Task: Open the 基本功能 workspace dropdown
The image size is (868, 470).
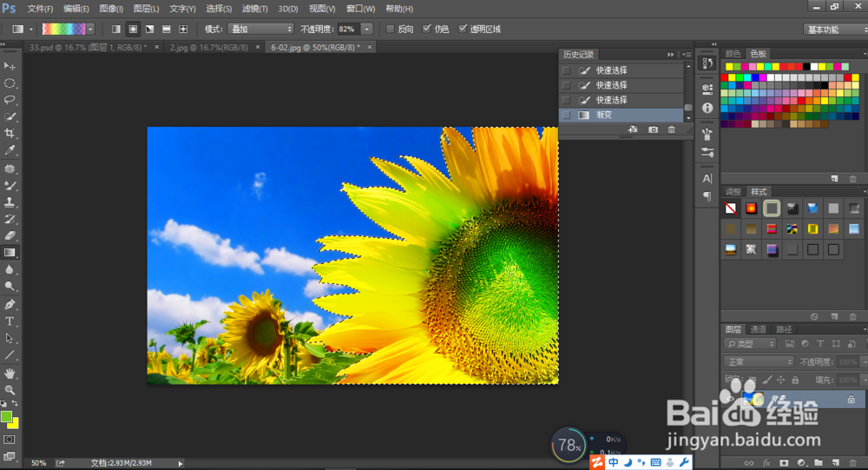Action: click(x=835, y=30)
